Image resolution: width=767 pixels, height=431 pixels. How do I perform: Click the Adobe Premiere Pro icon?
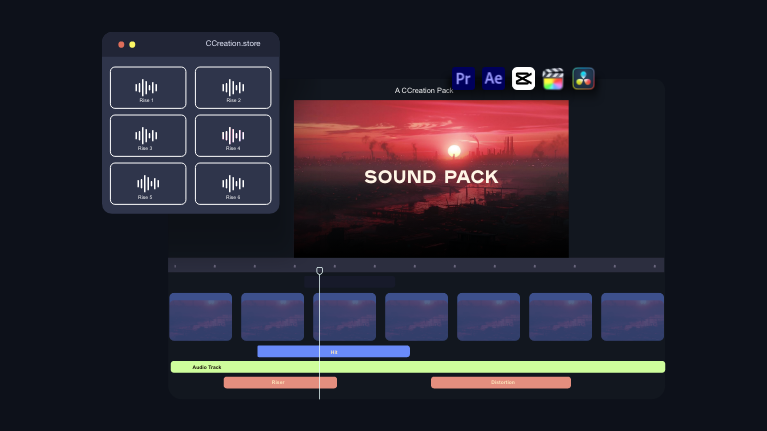[x=463, y=78]
